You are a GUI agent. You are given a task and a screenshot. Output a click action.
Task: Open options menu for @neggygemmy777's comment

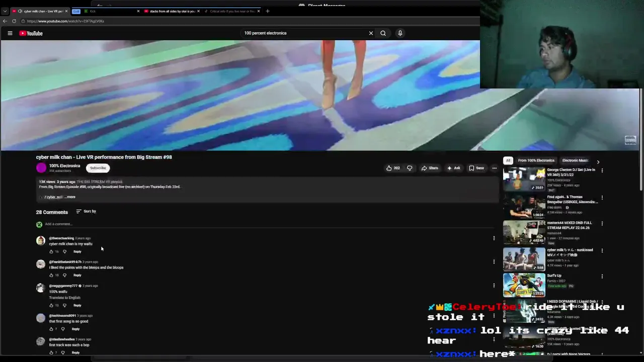[494, 286]
